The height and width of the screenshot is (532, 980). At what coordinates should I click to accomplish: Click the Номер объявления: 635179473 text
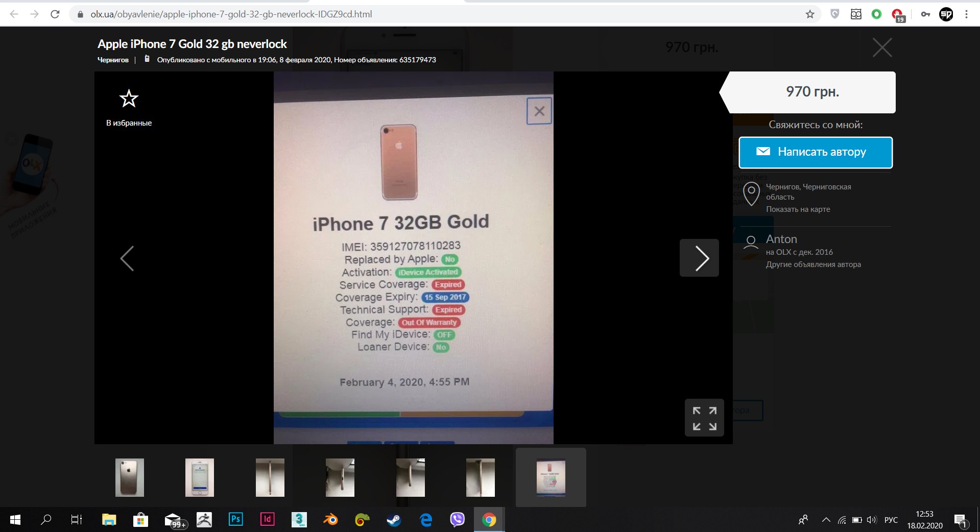385,60
